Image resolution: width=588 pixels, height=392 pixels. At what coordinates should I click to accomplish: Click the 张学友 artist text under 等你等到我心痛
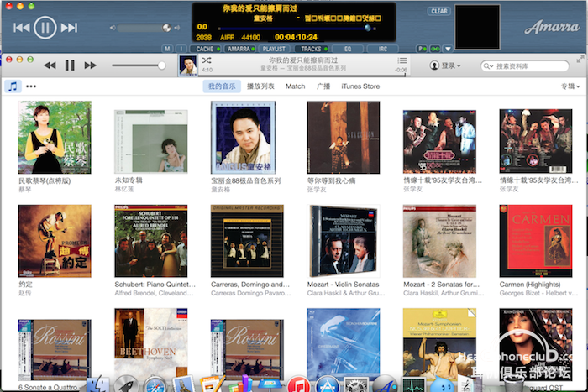click(x=317, y=190)
